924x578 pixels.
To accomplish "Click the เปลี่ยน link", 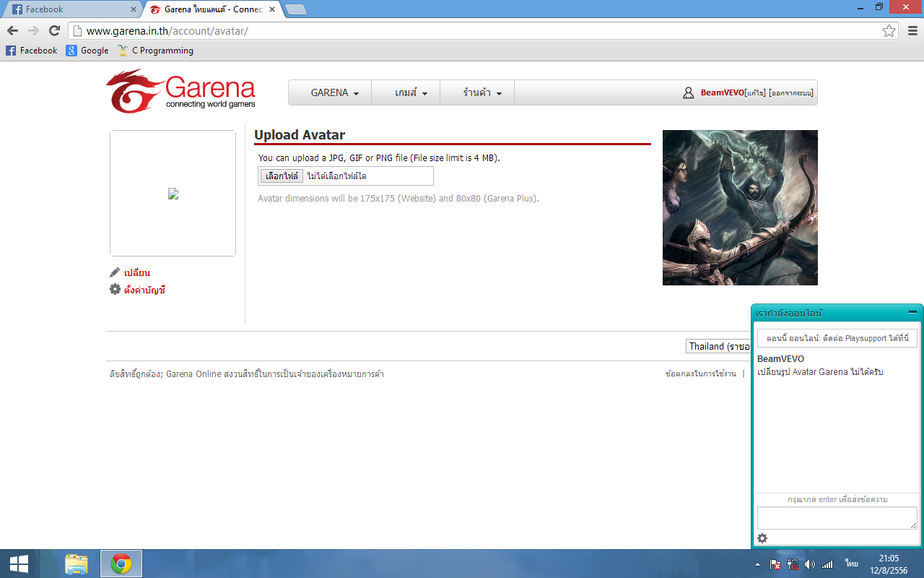I will [137, 273].
